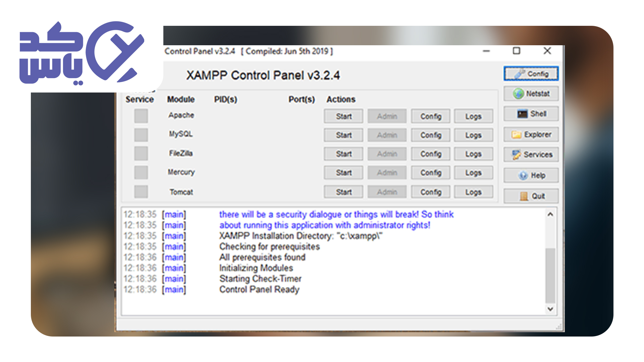Click the Module column header
The image size is (644, 362).
click(181, 100)
